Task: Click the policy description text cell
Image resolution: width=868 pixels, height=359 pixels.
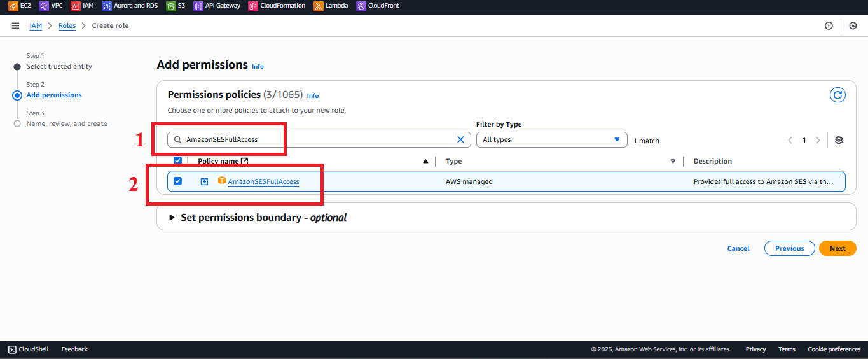Action: pos(763,181)
